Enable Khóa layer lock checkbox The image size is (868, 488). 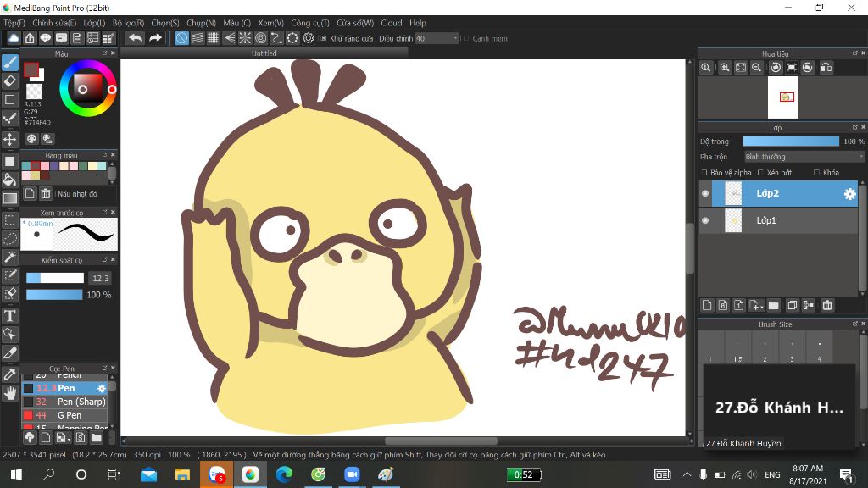pyautogui.click(x=816, y=173)
